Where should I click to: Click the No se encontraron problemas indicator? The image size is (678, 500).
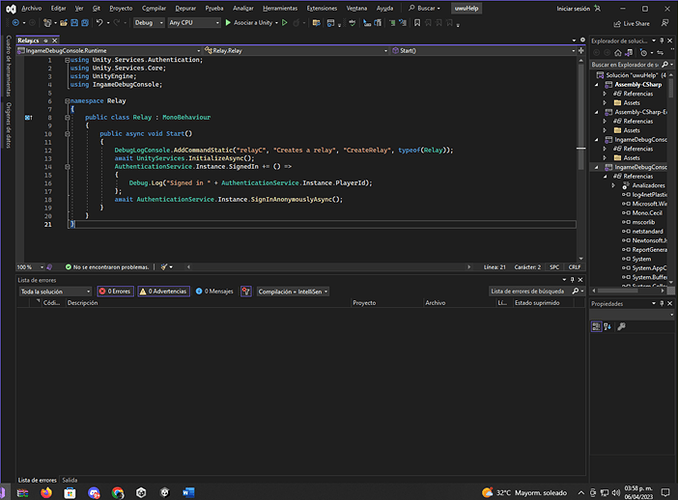[107, 267]
